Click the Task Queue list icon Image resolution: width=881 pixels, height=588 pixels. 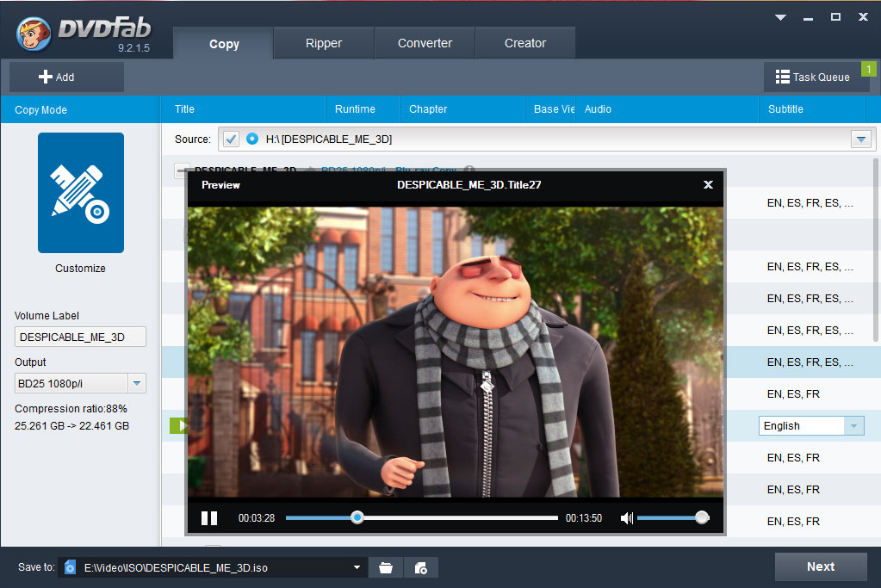[x=782, y=77]
